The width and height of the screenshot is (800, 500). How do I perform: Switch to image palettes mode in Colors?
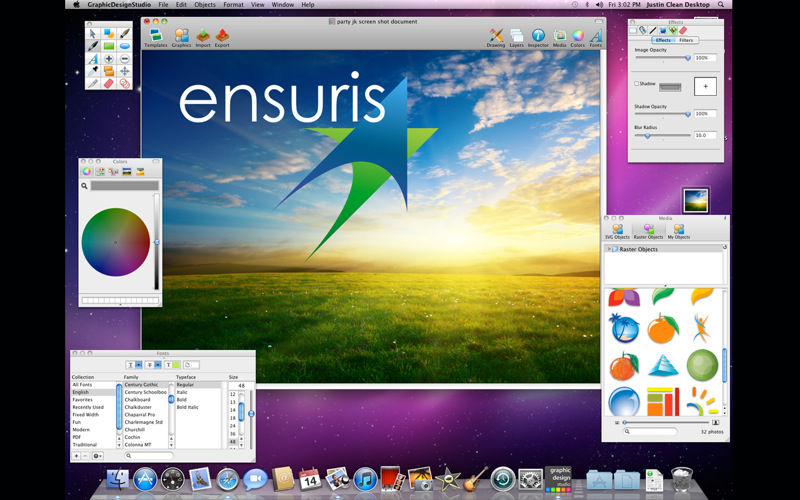pyautogui.click(x=127, y=171)
